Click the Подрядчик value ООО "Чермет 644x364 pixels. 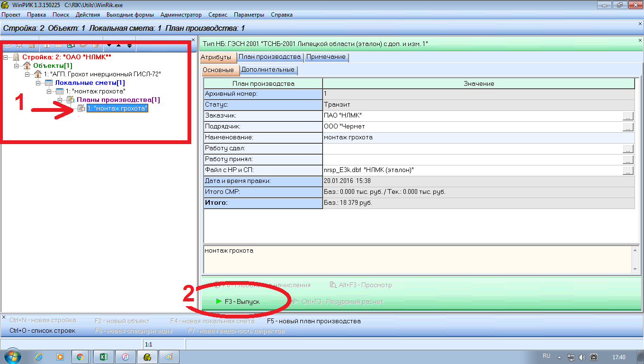point(472,127)
